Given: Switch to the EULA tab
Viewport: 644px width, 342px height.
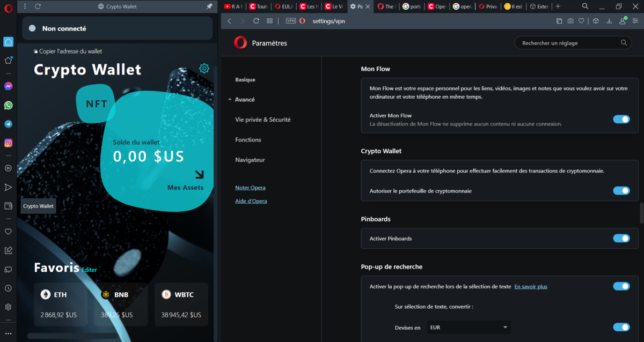Looking at the screenshot, I should [283, 6].
